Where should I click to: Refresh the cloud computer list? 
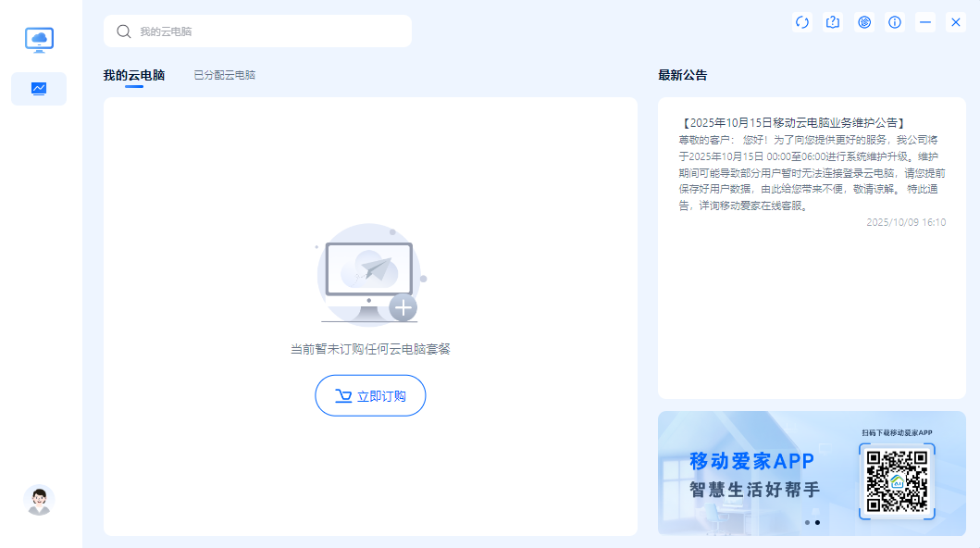(802, 22)
